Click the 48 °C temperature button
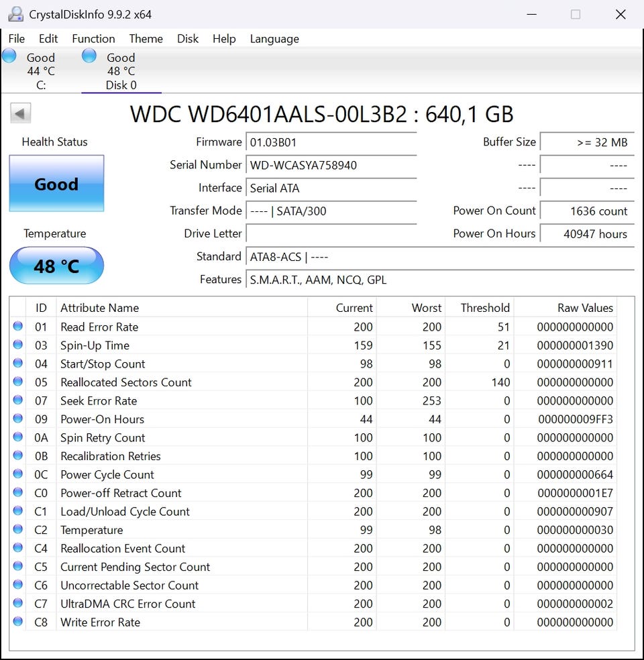Image resolution: width=644 pixels, height=660 pixels. click(56, 266)
